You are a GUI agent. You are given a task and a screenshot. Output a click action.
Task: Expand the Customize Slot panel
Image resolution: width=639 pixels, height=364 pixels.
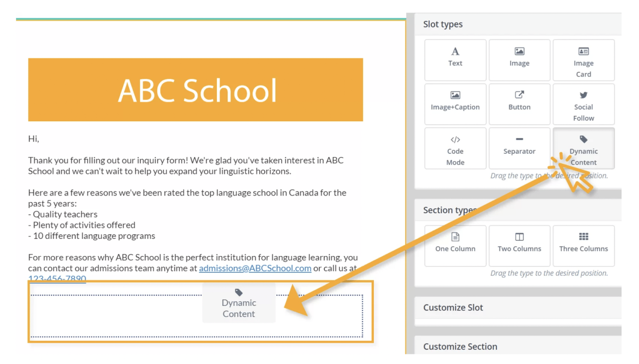453,307
